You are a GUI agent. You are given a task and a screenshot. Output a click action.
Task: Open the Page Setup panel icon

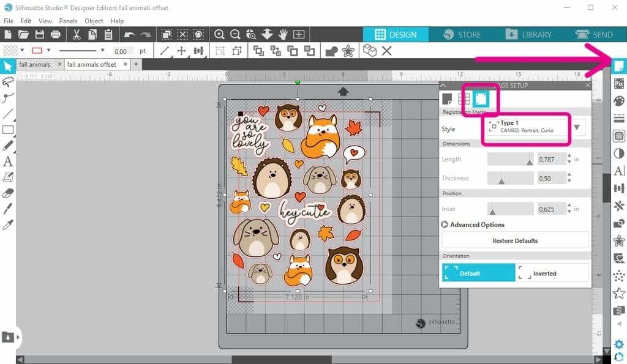click(x=619, y=65)
